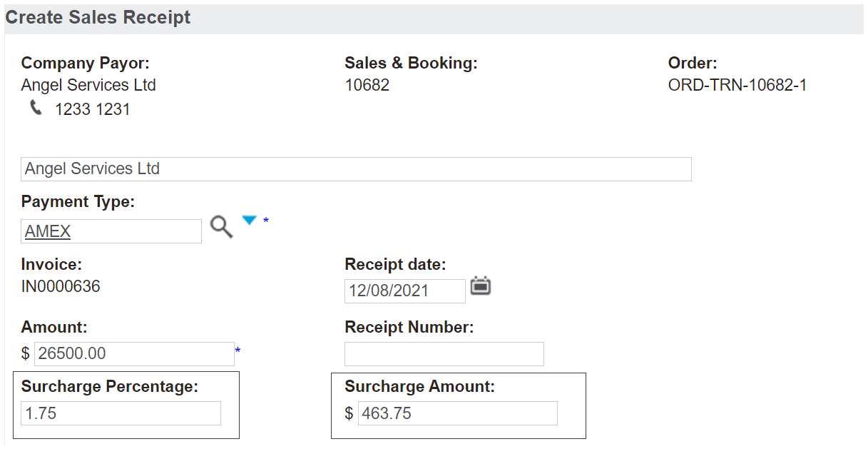Click the Receipt Number label
Image resolution: width=868 pixels, height=449 pixels.
[409, 328]
